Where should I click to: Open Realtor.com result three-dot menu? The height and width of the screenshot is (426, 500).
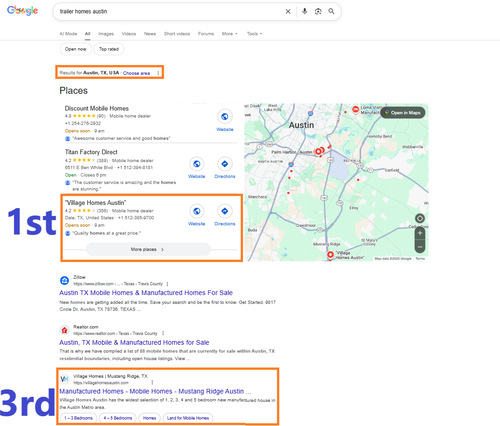coord(163,333)
